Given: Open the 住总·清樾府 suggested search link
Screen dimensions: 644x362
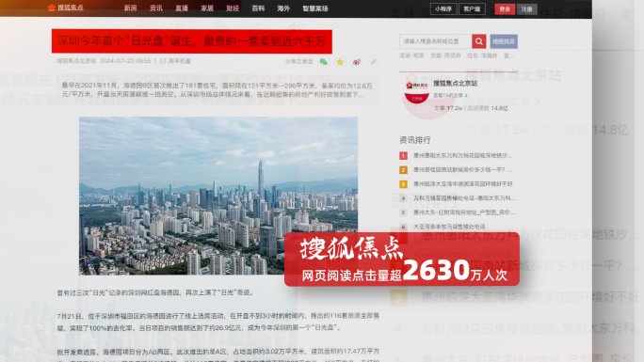Looking at the screenshot, I should click(482, 55).
